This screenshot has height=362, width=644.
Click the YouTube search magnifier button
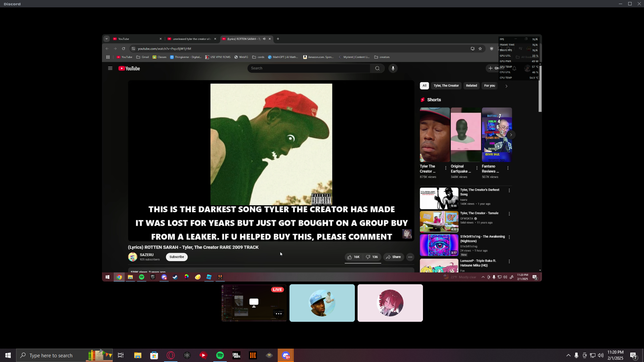(x=377, y=68)
